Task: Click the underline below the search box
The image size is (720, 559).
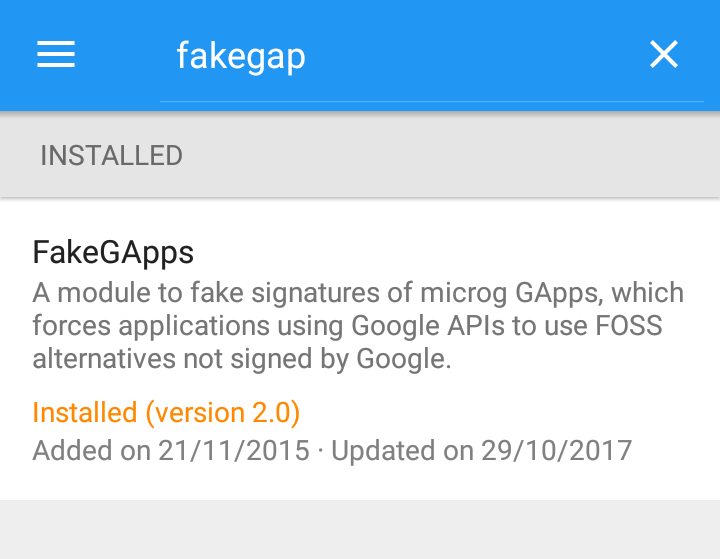Action: point(431,101)
